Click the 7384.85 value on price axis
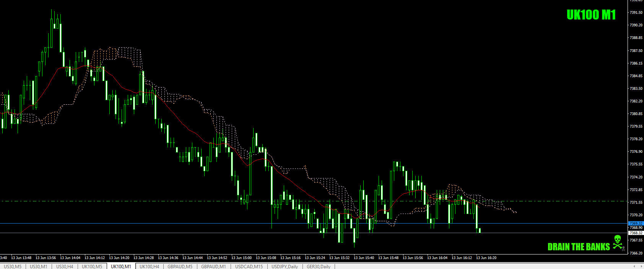 tap(636, 76)
